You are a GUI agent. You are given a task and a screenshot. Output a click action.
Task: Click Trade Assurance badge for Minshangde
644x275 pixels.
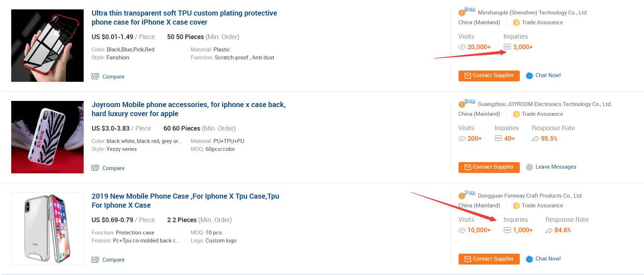(517, 22)
